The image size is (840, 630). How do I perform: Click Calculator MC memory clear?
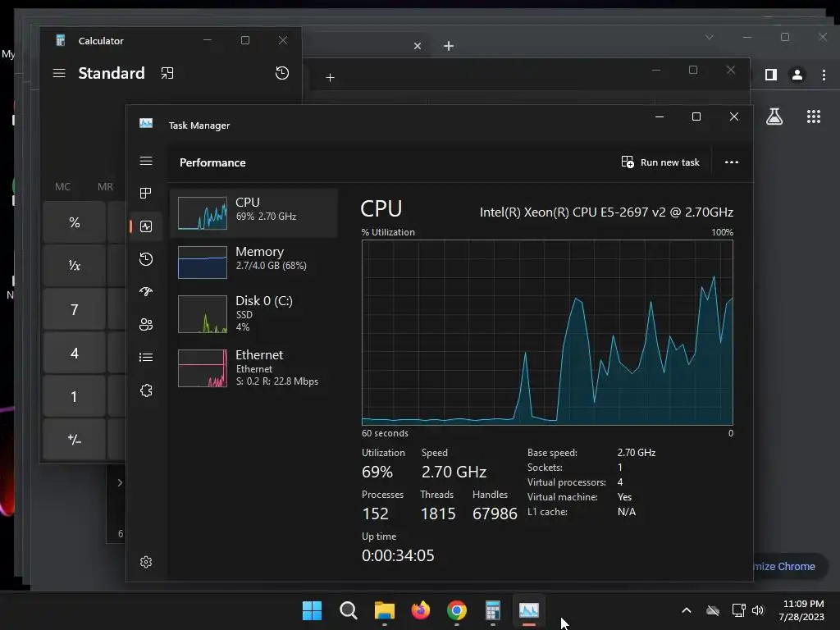pyautogui.click(x=62, y=186)
